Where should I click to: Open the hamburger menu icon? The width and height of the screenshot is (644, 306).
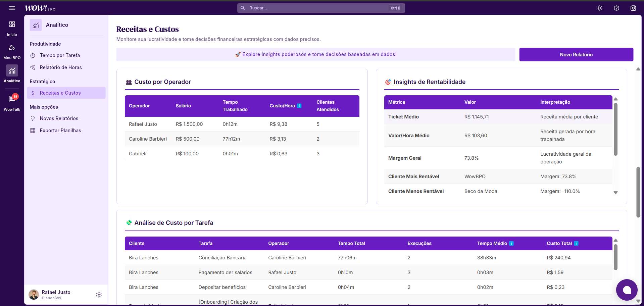tap(12, 8)
